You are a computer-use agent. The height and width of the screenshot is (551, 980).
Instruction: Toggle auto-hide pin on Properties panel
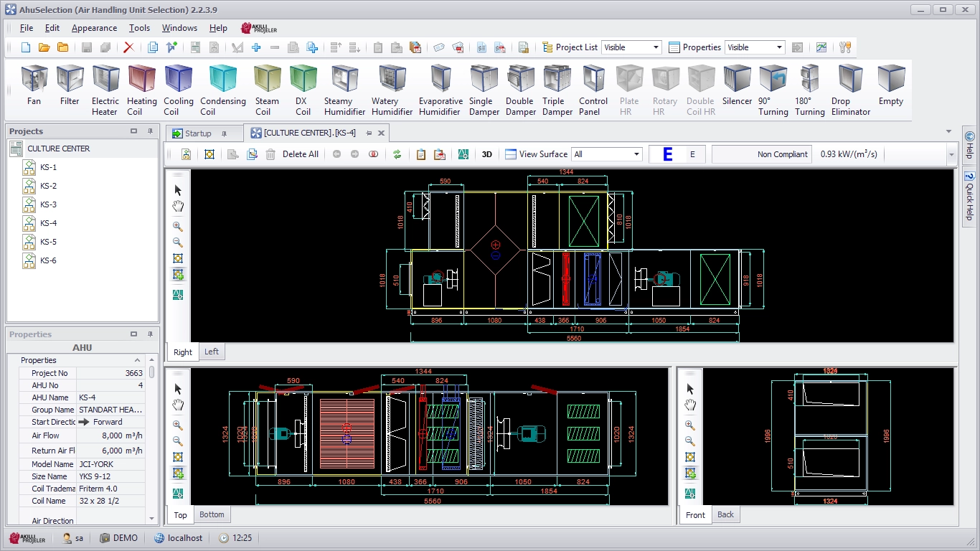[x=151, y=334]
